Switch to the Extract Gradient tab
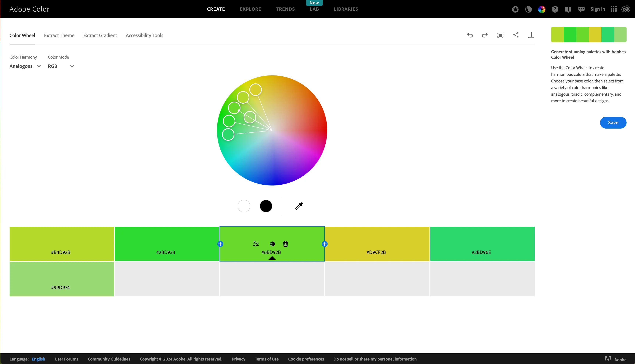 [100, 35]
